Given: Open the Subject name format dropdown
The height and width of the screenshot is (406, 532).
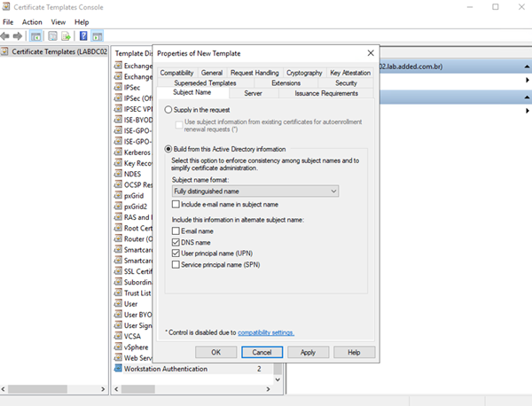Looking at the screenshot, I should 256,191.
